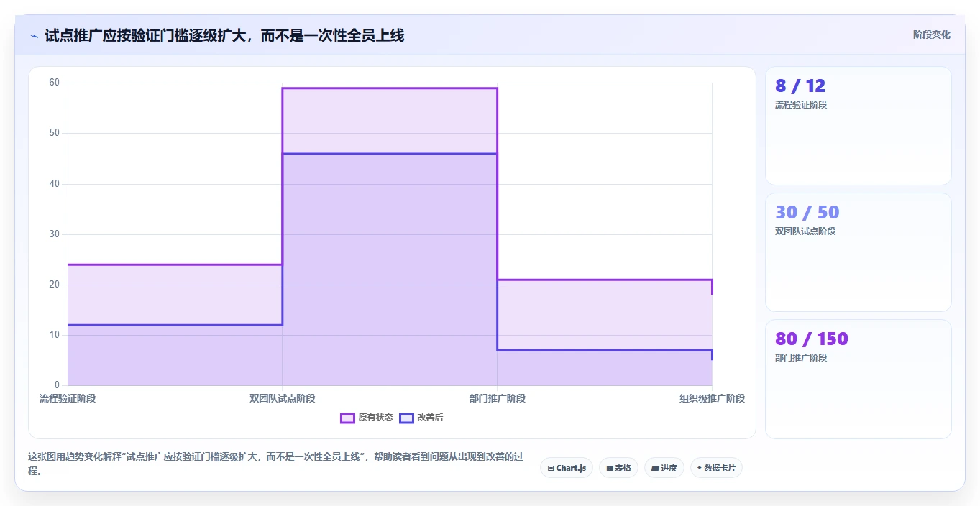
Task: Click the 改善后 legend label
Action: [430, 418]
